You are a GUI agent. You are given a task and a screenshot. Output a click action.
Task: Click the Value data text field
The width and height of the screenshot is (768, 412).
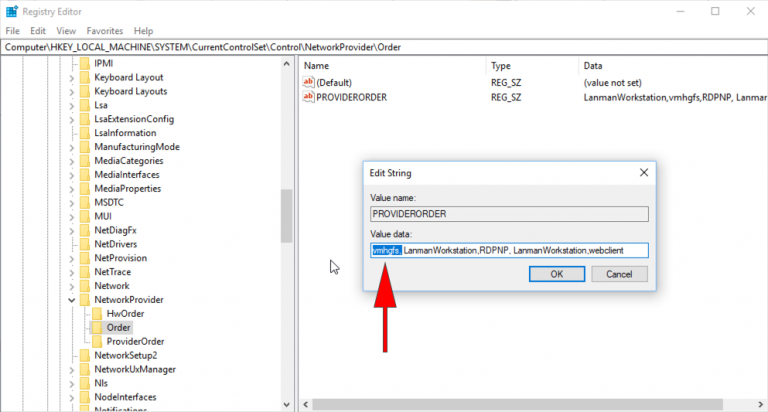[x=509, y=250]
